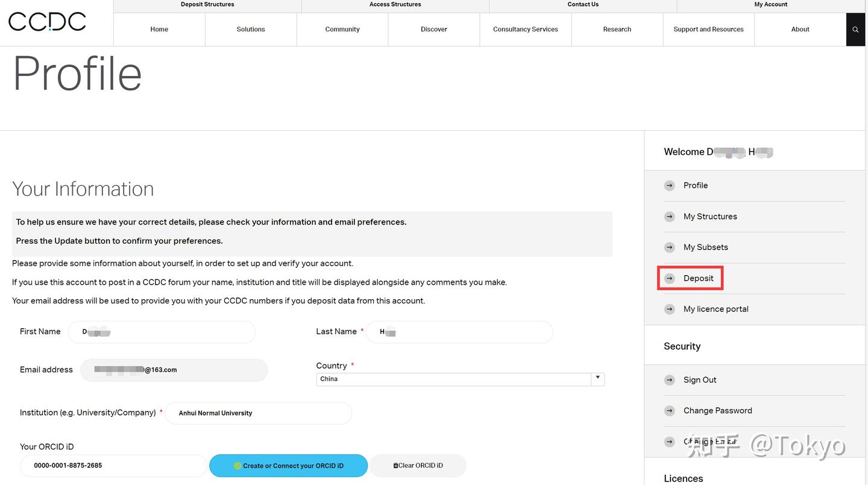Click the Last Name input field
Screen dimensions: 868x485
click(x=459, y=332)
